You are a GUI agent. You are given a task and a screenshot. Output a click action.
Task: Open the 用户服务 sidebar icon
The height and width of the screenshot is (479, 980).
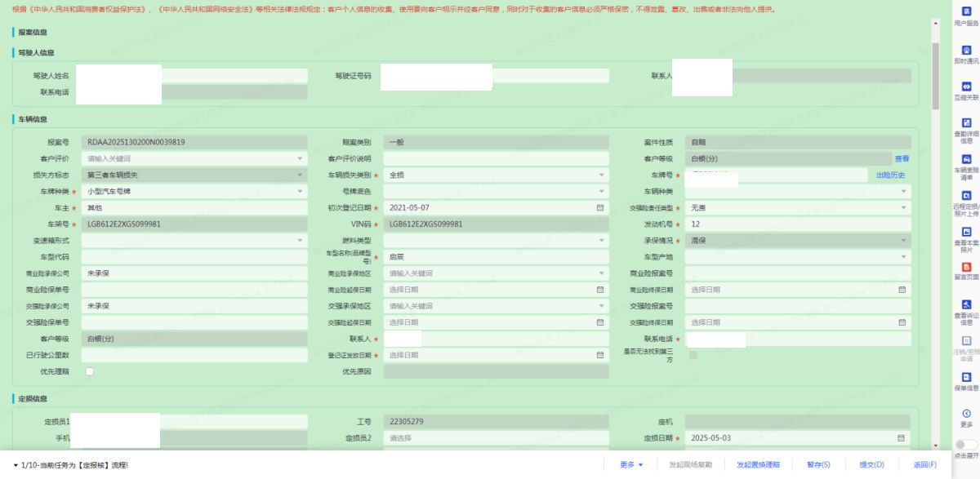[966, 11]
